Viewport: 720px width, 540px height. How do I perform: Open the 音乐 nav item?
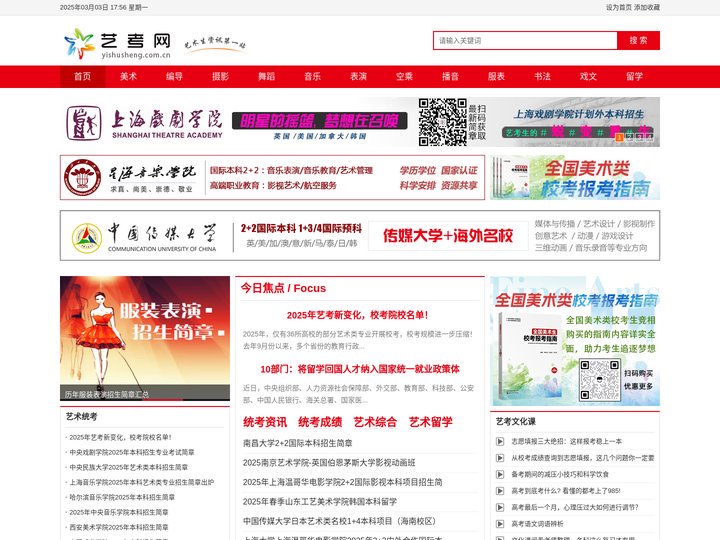coord(313,77)
